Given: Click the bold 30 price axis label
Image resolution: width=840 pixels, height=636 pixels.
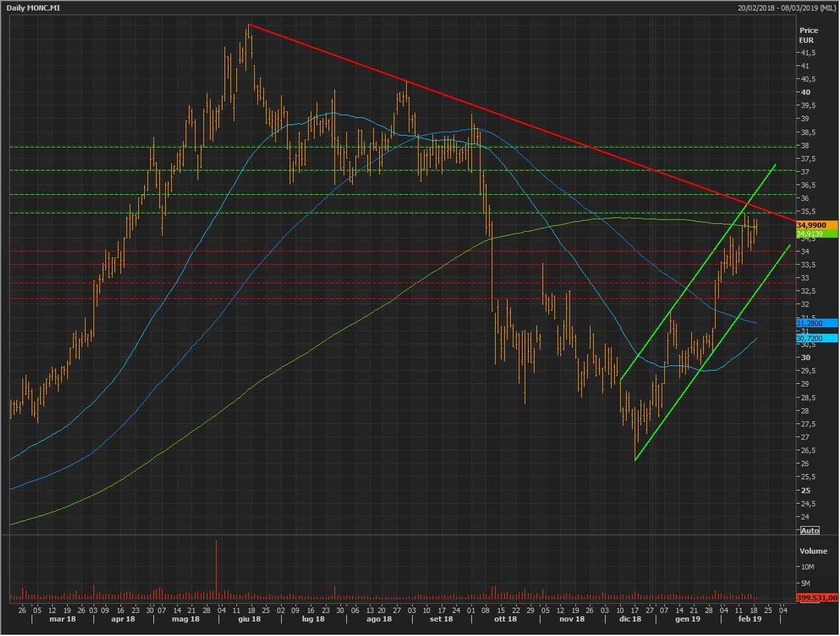Looking at the screenshot, I should click(x=805, y=358).
